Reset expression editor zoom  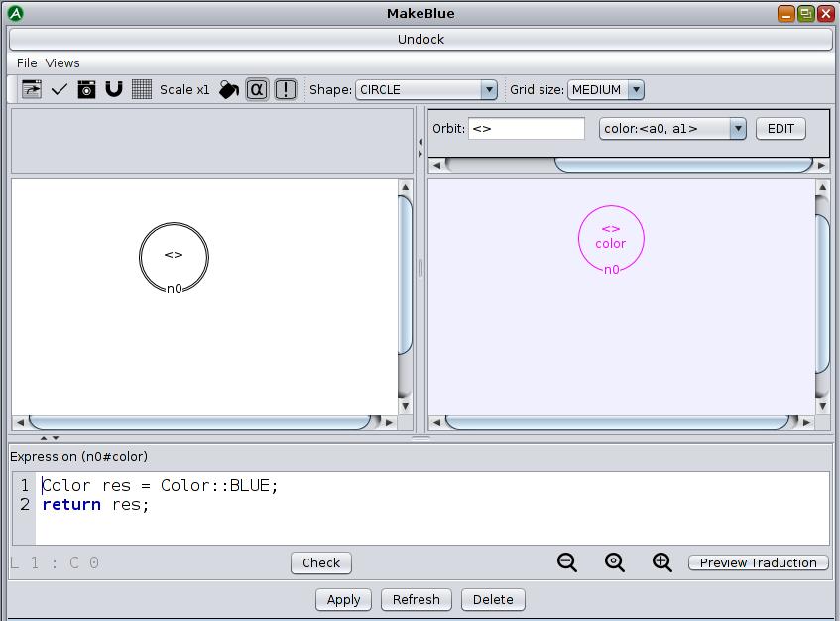point(615,562)
